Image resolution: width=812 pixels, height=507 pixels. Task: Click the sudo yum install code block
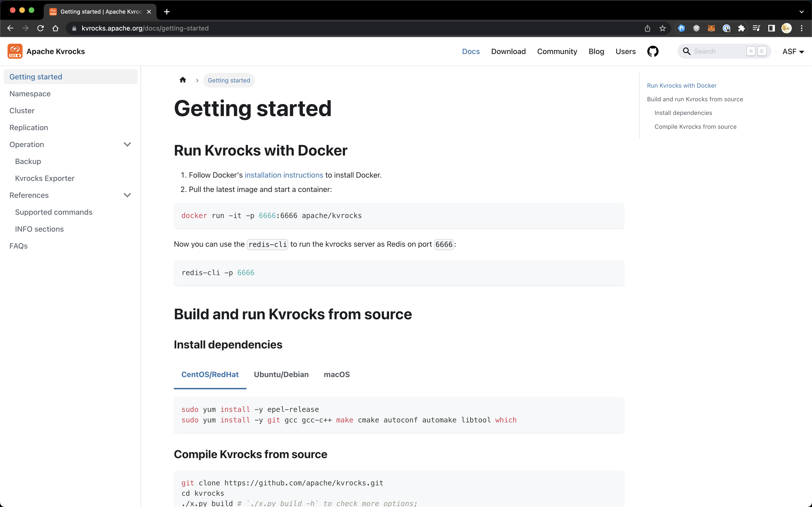pos(399,415)
